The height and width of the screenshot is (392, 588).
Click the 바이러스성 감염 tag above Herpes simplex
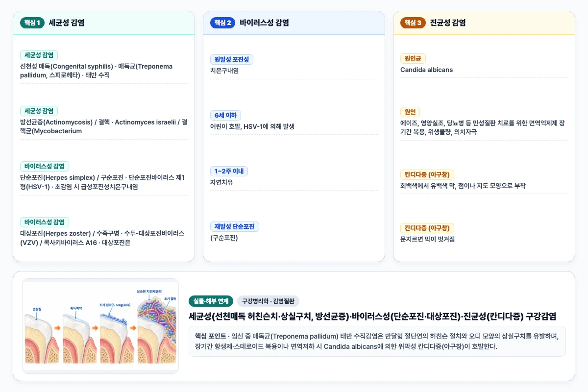pyautogui.click(x=45, y=167)
